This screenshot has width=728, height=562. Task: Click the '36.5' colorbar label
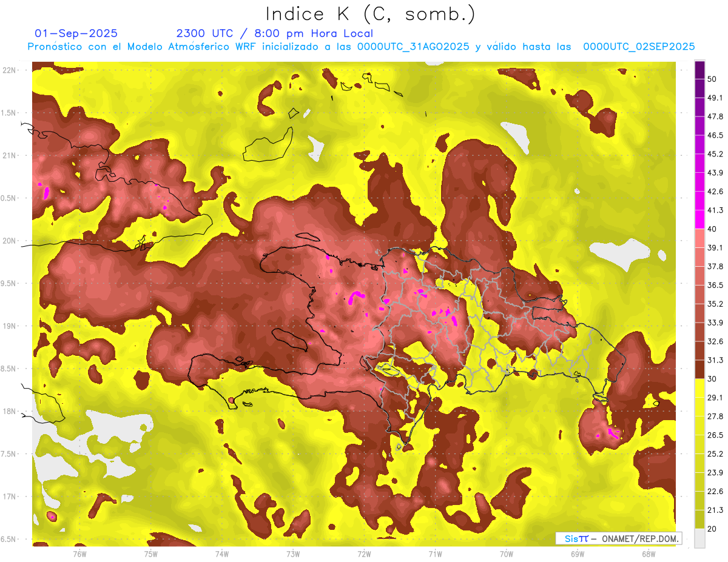pos(715,285)
